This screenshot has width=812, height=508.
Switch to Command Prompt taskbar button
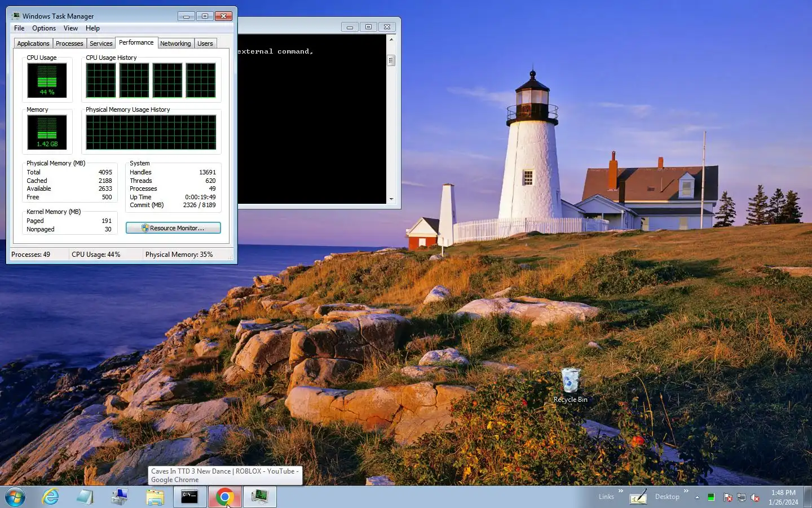click(x=189, y=497)
